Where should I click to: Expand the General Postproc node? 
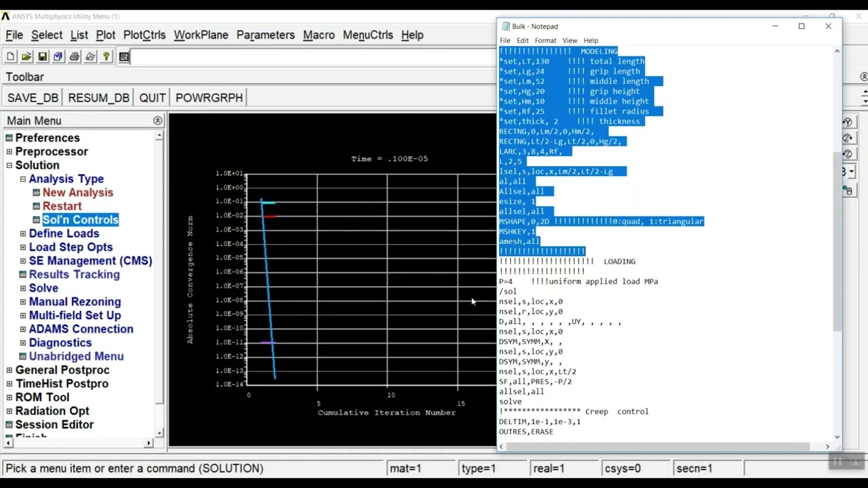tap(9, 370)
